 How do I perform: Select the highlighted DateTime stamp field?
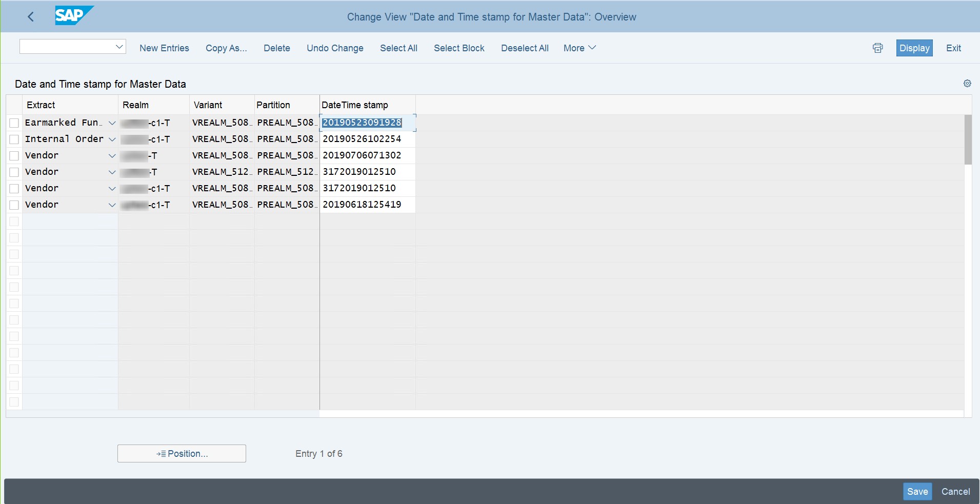[x=361, y=123]
